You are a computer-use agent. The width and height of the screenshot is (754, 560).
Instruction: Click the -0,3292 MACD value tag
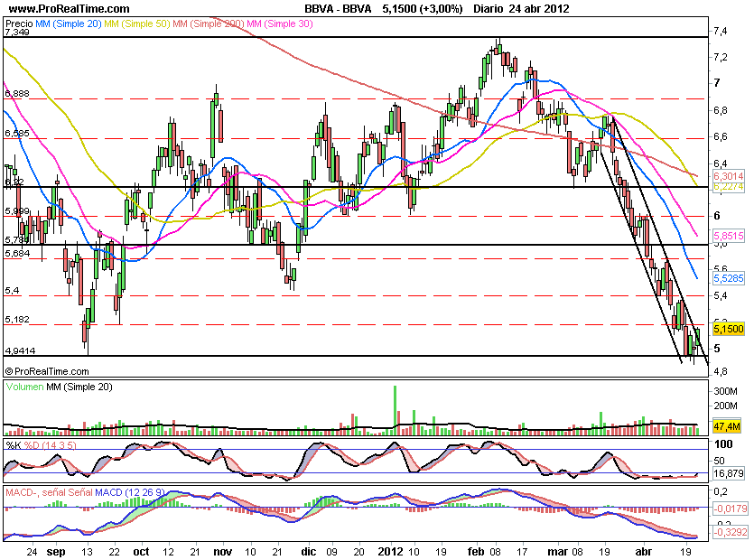tap(728, 534)
